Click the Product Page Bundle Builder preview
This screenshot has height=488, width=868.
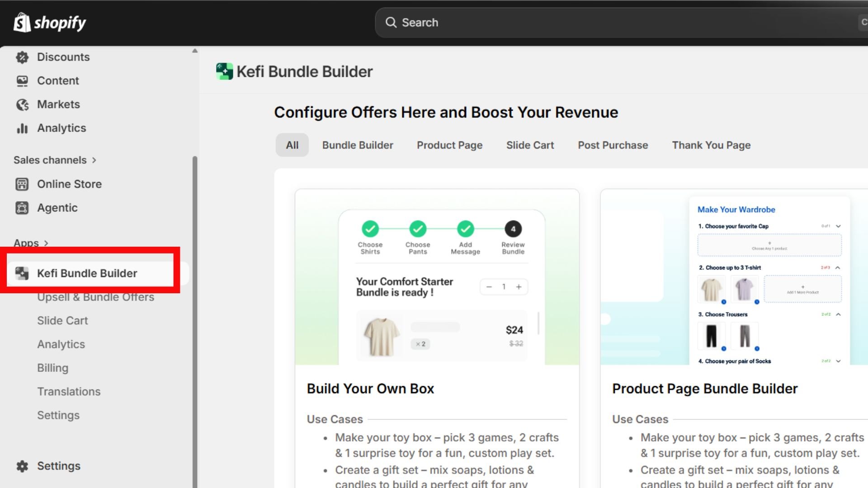(x=734, y=277)
